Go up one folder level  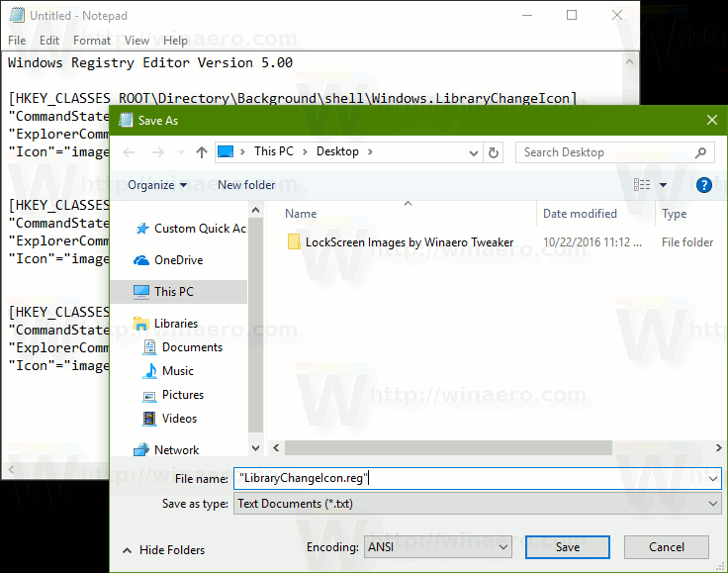(x=202, y=152)
